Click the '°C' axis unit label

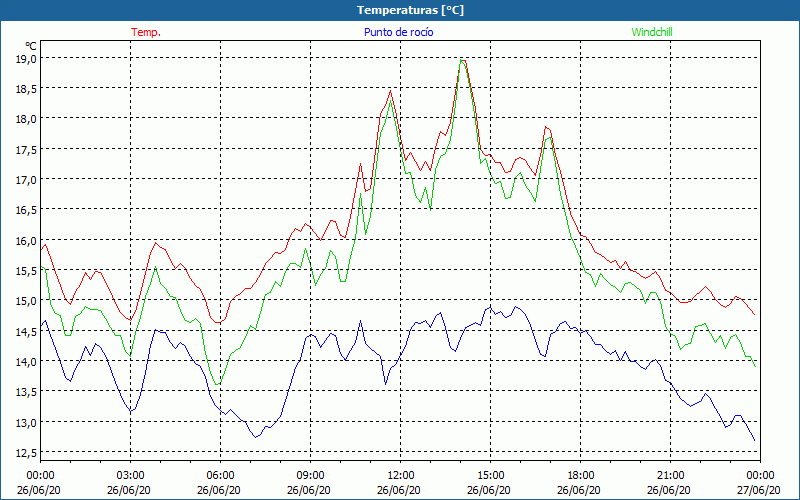point(31,46)
